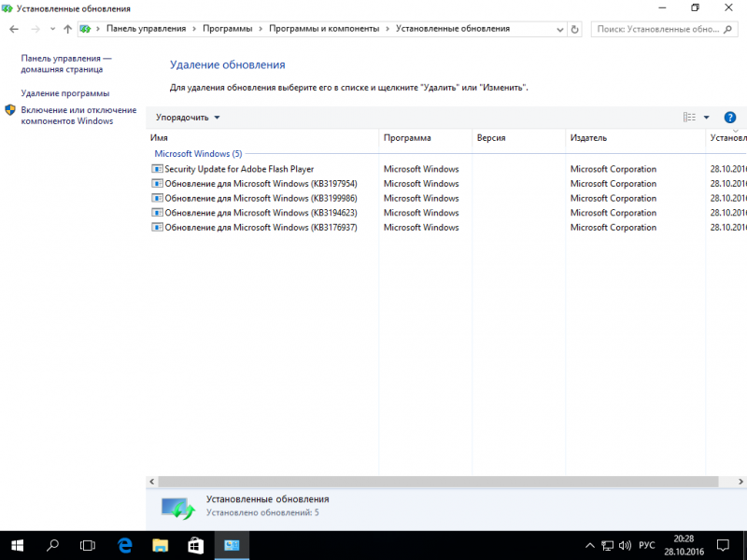This screenshot has height=560, width=747.
Task: Open the Windows Start menu
Action: click(x=17, y=545)
